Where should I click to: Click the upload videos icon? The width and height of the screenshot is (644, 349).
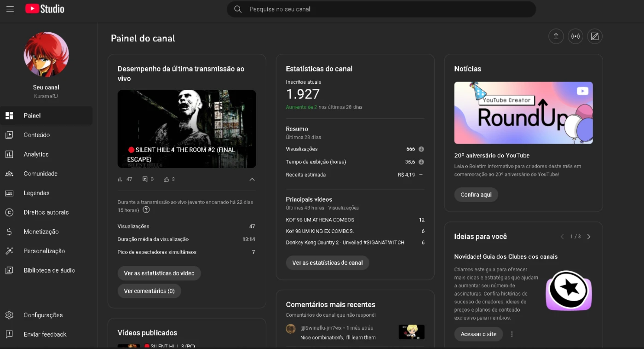point(556,36)
